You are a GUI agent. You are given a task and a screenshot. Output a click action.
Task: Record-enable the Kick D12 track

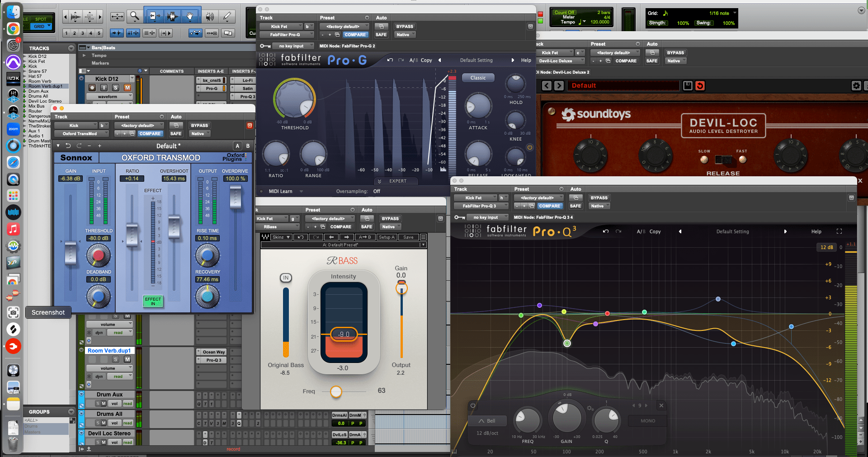pos(92,88)
